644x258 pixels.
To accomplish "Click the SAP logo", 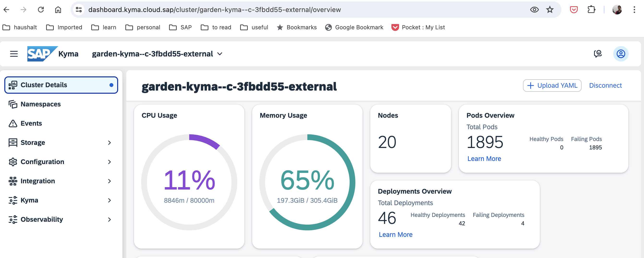I will [43, 54].
